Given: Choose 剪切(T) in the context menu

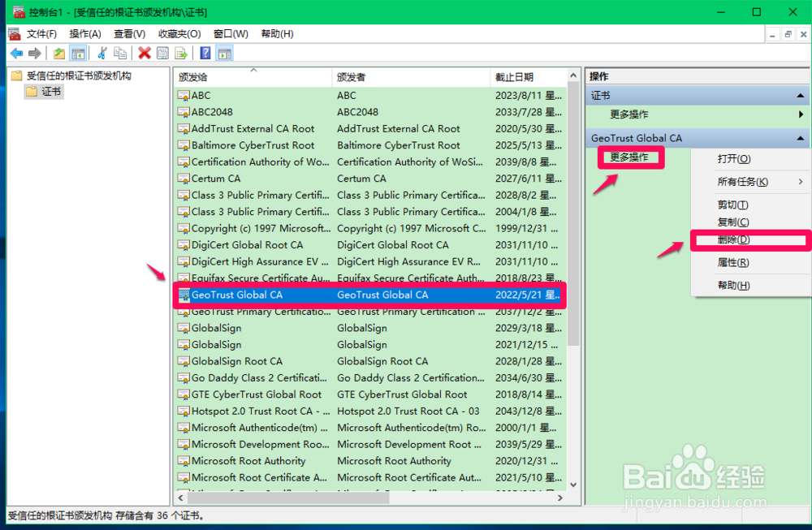Looking at the screenshot, I should coord(751,205).
